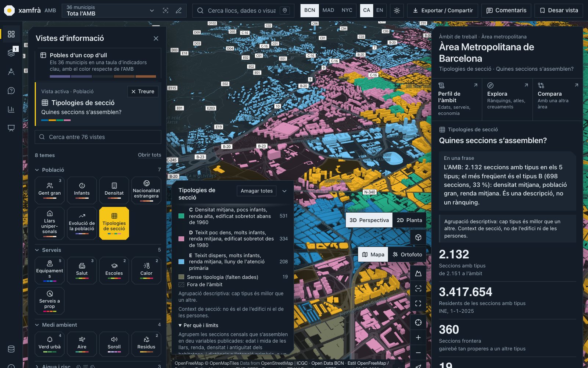Open the bar chart sidebar icon
This screenshot has height=368, width=588.
point(11,109)
